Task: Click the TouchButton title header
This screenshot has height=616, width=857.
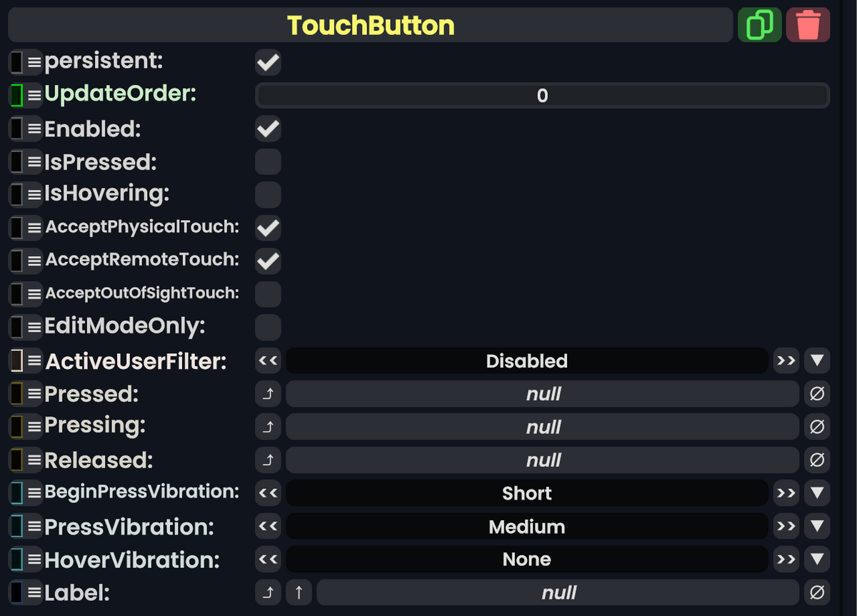Action: point(371,24)
